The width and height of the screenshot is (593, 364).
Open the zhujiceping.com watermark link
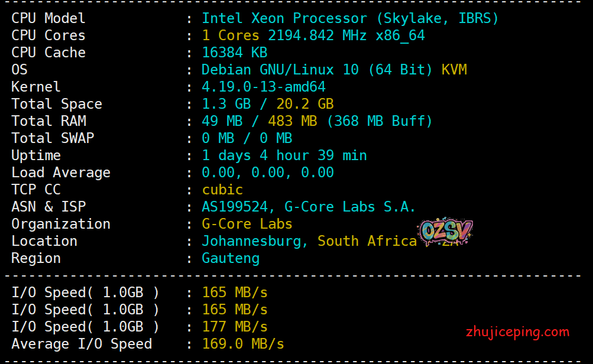pos(517,331)
